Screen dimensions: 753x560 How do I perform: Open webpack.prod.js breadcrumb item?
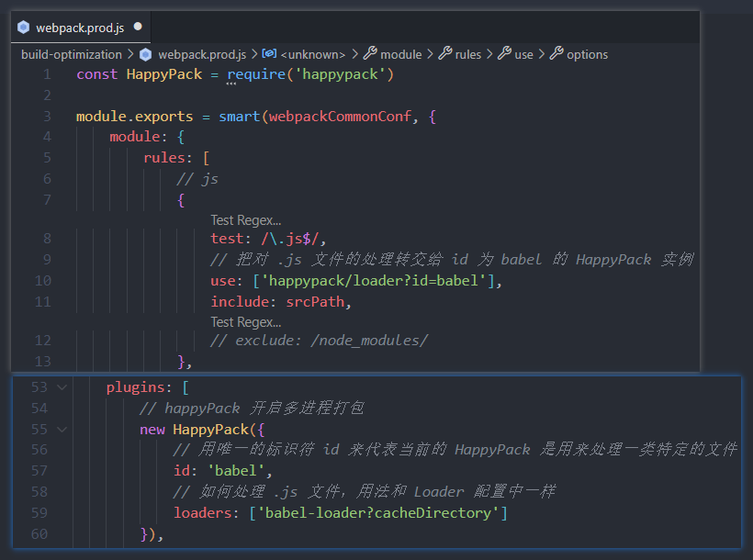click(x=202, y=54)
